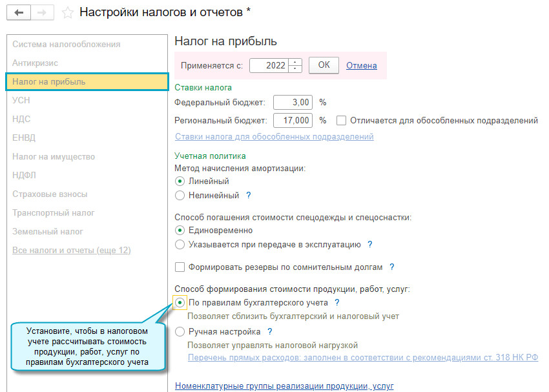
Task: Click the Применяется с year field
Action: [x=269, y=65]
